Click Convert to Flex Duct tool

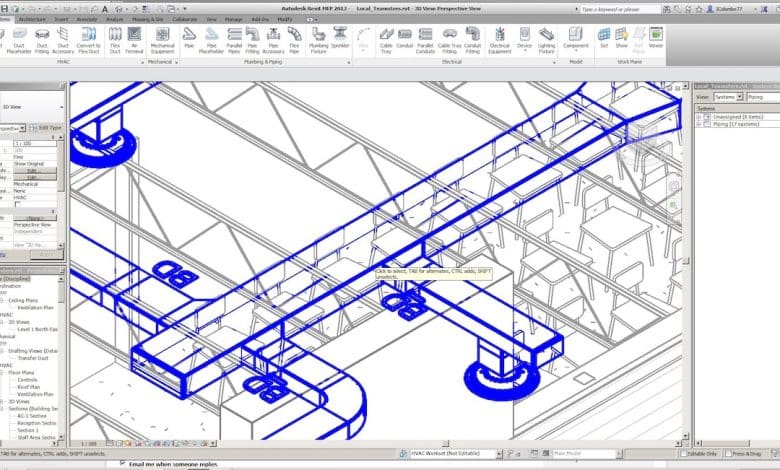89,41
